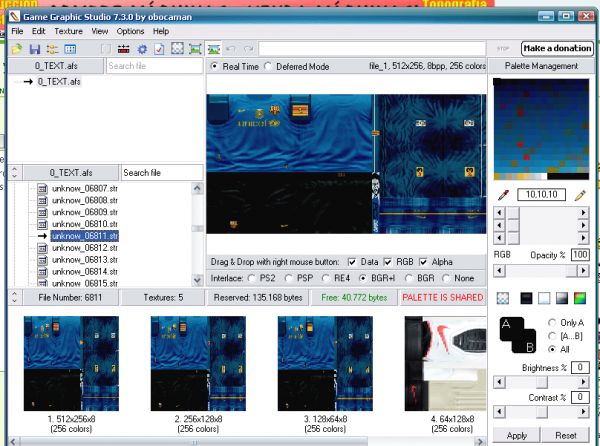The image size is (600, 446).
Task: Click the file list scroll-down arrow
Action: pos(197,280)
